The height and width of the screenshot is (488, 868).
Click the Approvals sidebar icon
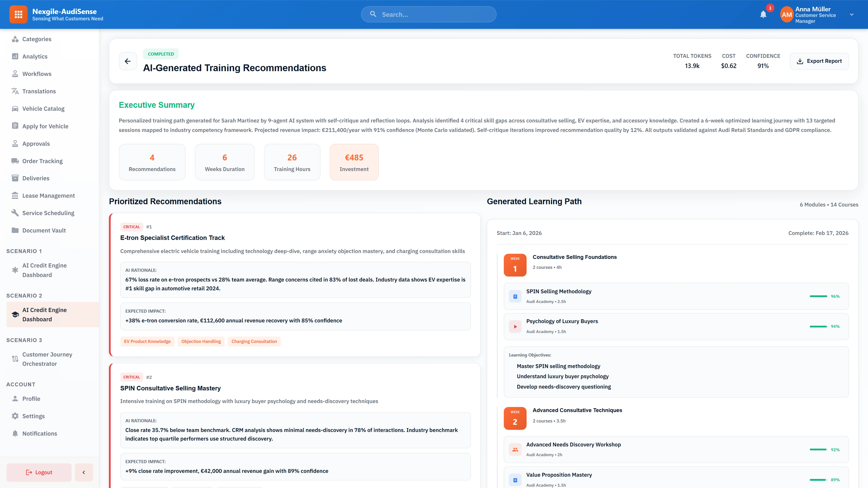[15, 143]
